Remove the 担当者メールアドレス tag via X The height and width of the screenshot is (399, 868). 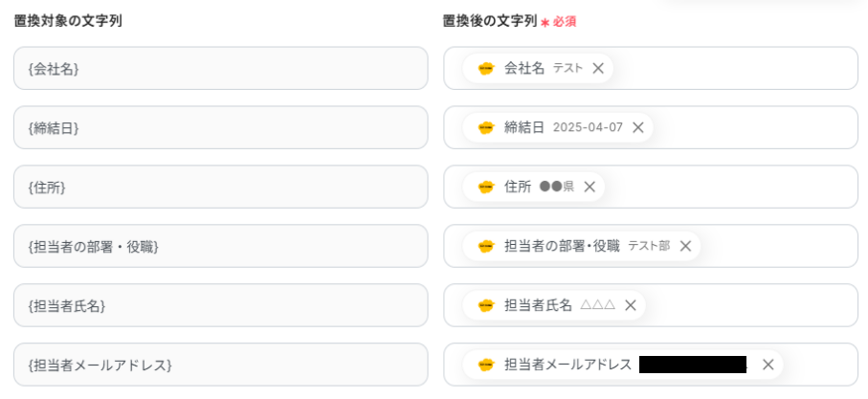[x=768, y=365]
